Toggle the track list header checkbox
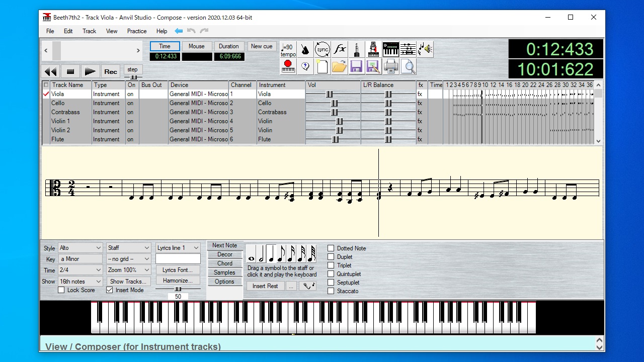The image size is (644, 362). click(46, 85)
